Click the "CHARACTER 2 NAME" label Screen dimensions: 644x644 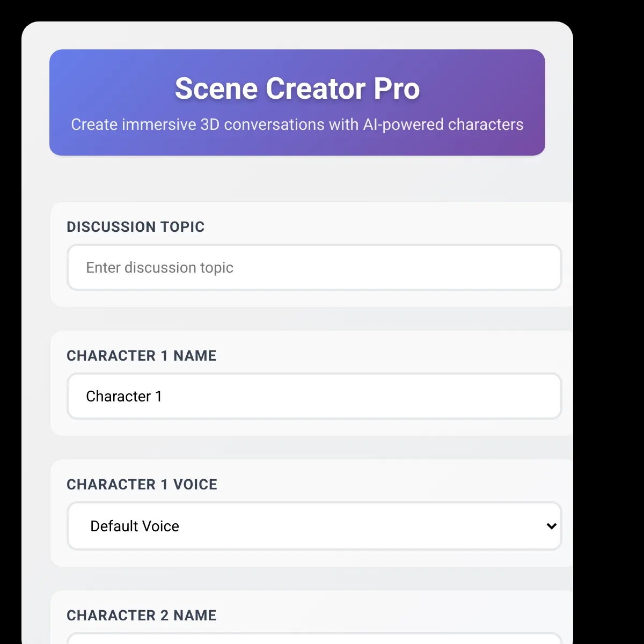[142, 616]
